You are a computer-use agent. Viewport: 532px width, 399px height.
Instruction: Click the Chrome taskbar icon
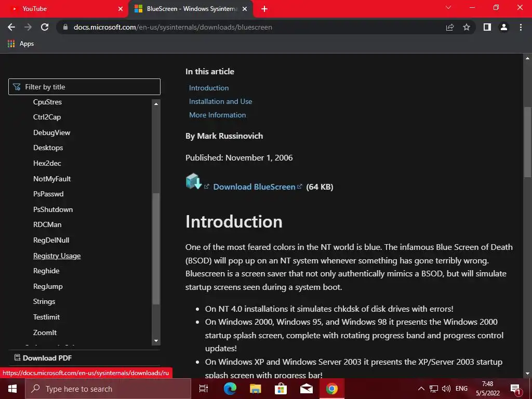331,389
